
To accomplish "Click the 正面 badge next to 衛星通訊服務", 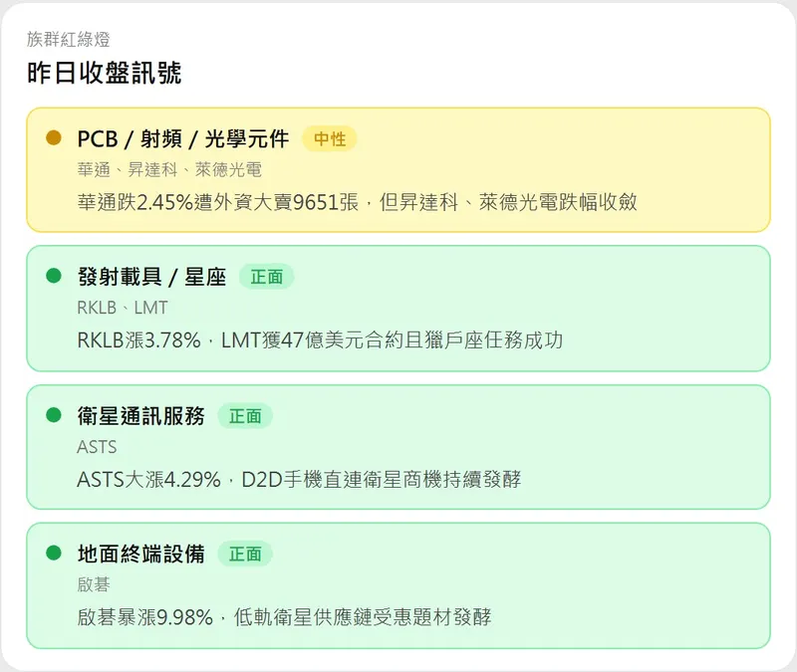I will click(245, 416).
